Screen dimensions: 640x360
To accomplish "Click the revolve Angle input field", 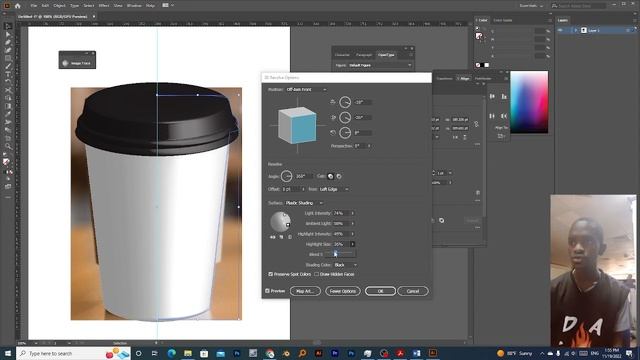I will [x=304, y=176].
